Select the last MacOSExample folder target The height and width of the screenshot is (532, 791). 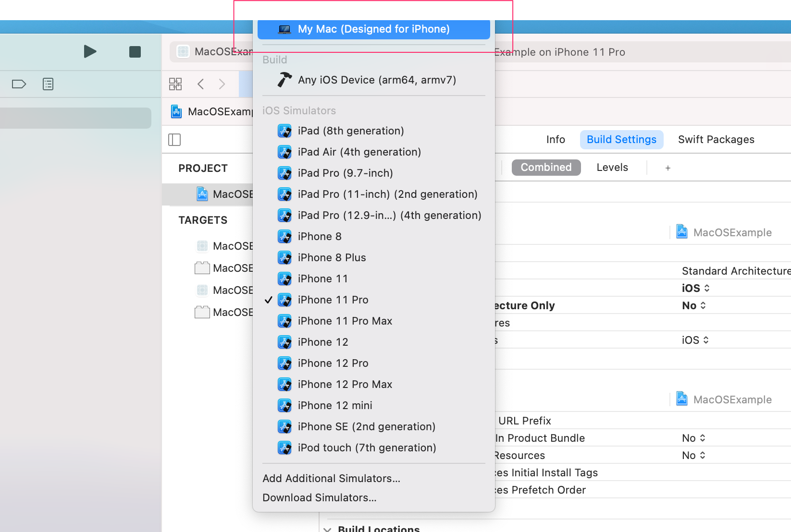[224, 312]
